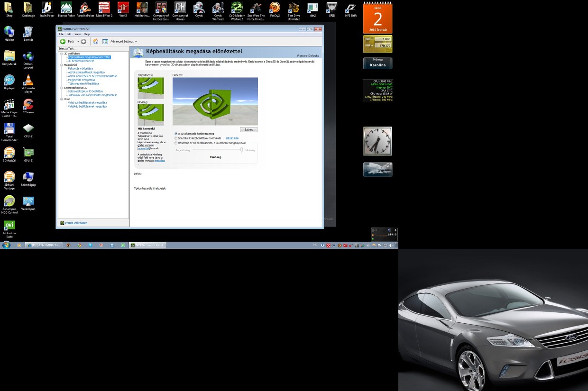Open the GPU-Z desktop icon
588x391 pixels.
[x=28, y=154]
